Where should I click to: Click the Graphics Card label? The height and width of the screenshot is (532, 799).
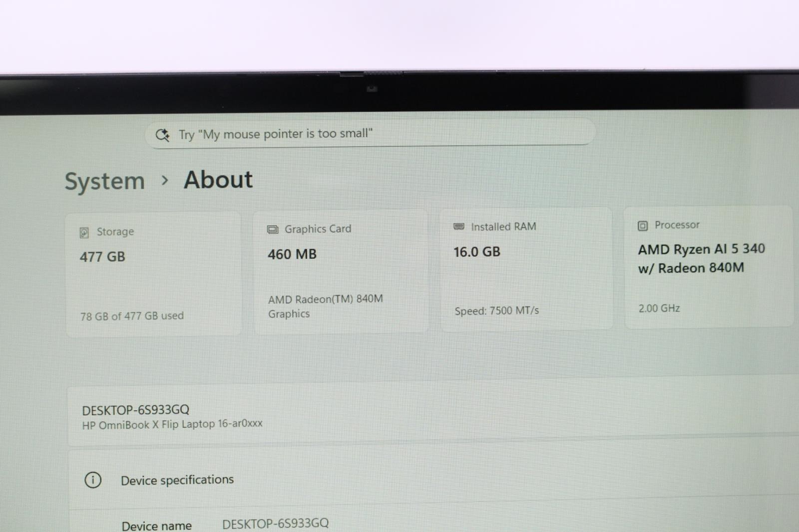coord(318,229)
